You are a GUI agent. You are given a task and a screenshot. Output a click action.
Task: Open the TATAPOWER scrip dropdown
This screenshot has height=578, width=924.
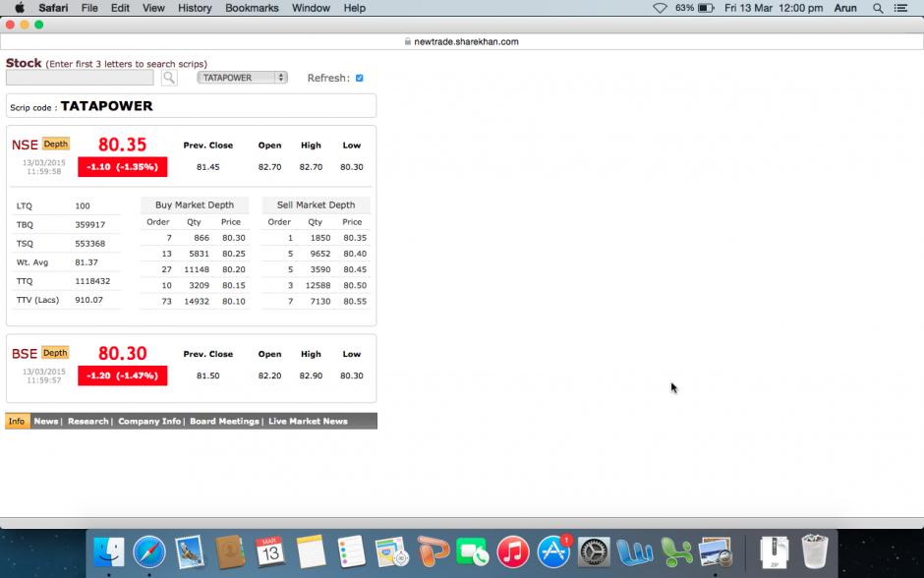click(242, 78)
